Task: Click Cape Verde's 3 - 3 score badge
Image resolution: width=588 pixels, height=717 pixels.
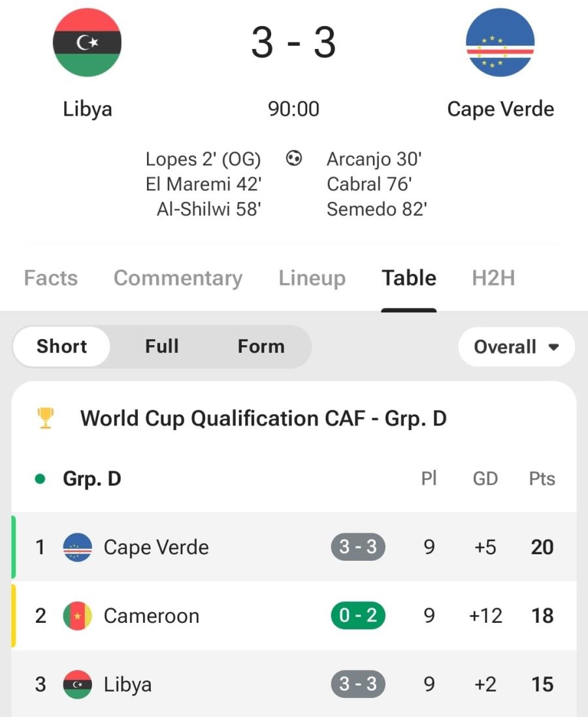Action: [x=358, y=547]
